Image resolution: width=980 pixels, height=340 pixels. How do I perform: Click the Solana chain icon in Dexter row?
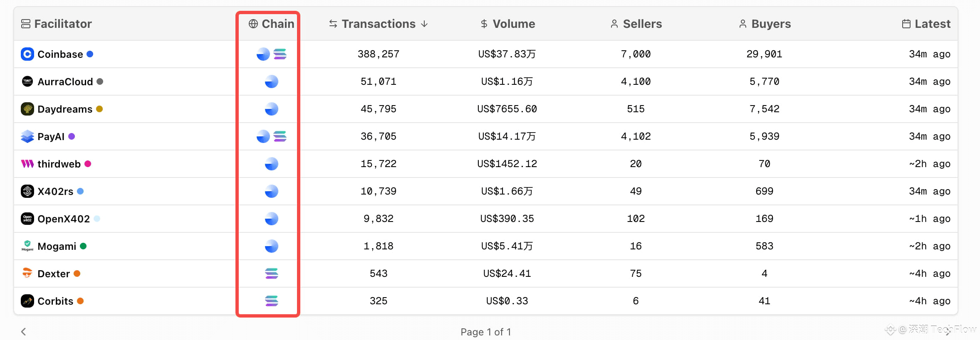(272, 273)
